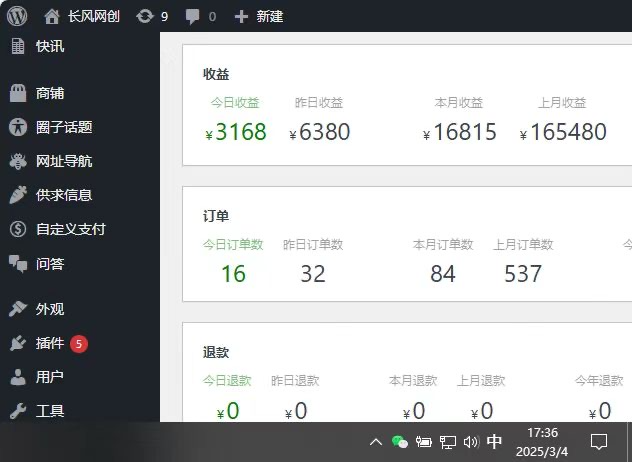Screen dimensions: 632x462
Task: Click the 今日收益 label
Action: [x=235, y=103]
